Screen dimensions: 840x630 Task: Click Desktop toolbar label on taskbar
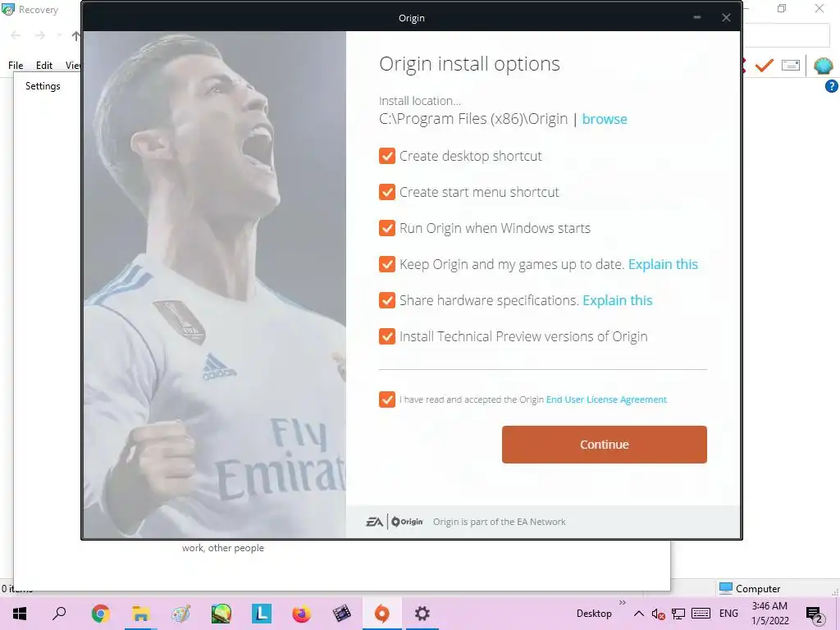click(594, 614)
